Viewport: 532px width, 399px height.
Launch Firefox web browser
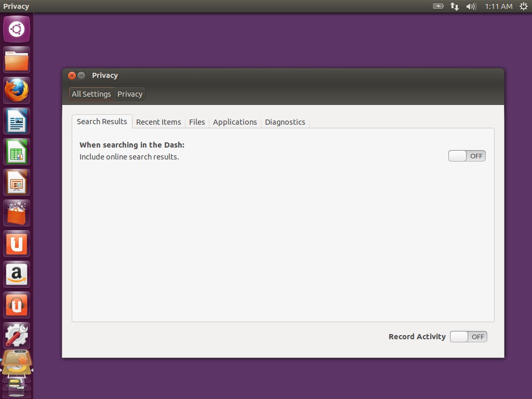click(16, 90)
